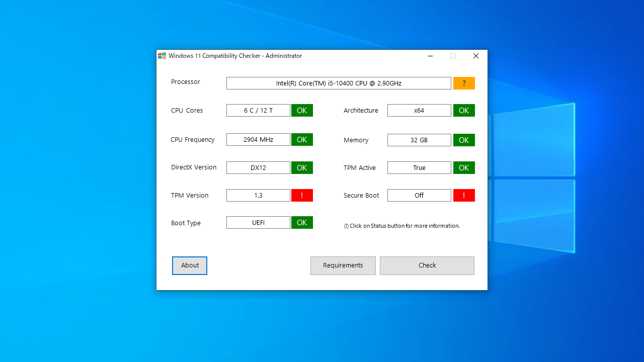Screen dimensions: 644x362
Task: Click the Memory value showing 32 GB
Action: tap(419, 140)
